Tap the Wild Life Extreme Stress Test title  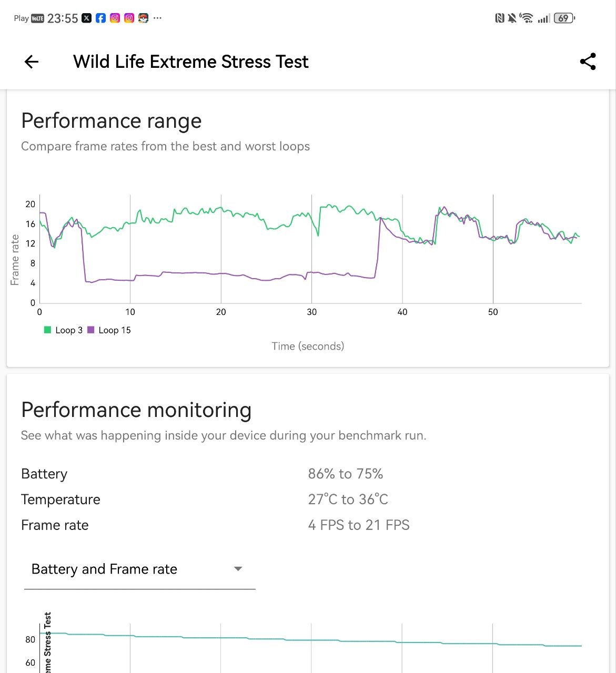[190, 62]
